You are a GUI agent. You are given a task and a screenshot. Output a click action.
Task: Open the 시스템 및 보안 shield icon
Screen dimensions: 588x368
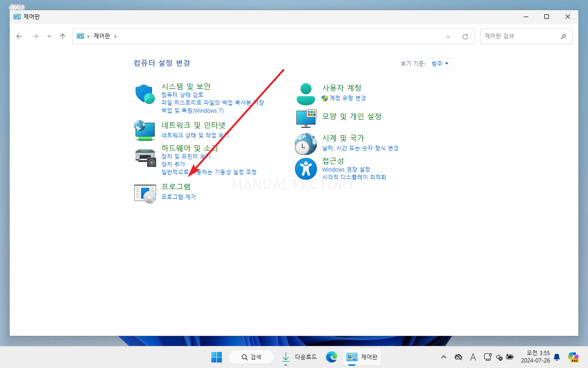tap(146, 94)
